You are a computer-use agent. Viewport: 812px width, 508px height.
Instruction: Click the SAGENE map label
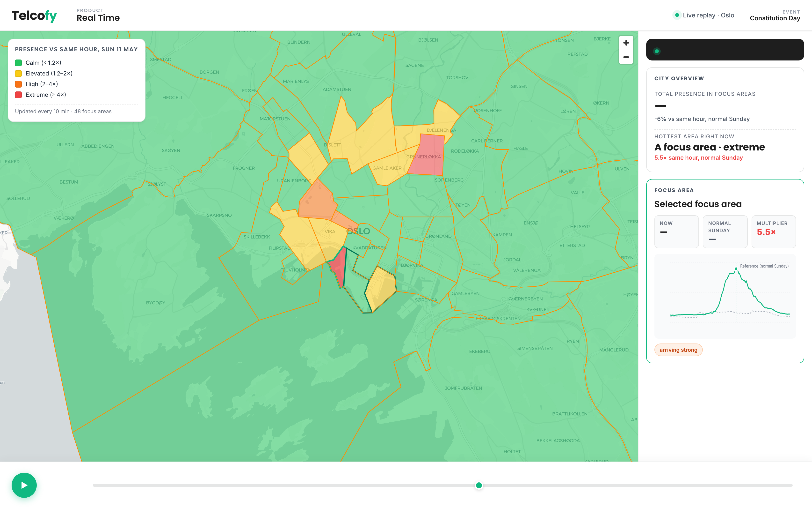pos(414,65)
